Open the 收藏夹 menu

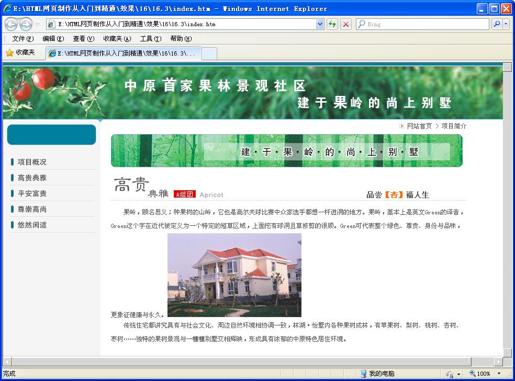[117, 39]
